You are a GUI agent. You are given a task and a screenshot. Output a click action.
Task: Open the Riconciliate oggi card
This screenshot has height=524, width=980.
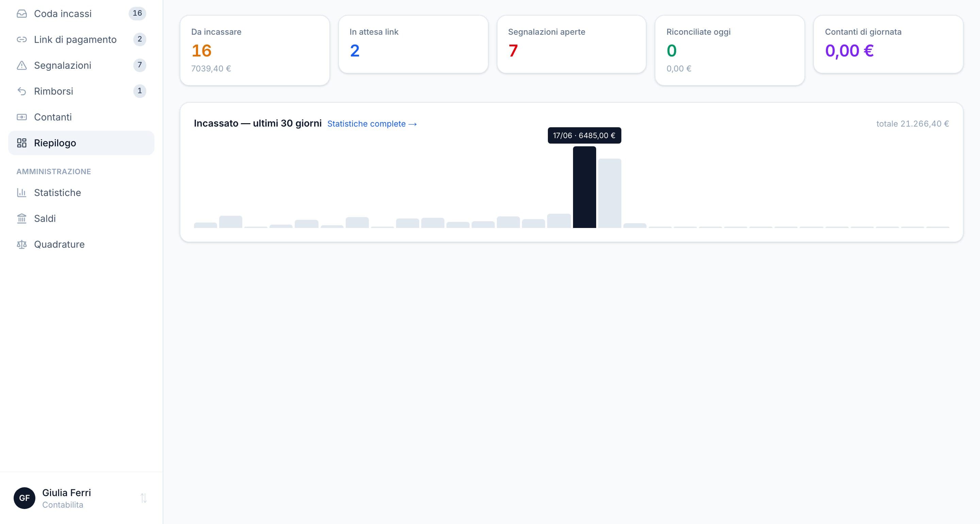(x=730, y=50)
